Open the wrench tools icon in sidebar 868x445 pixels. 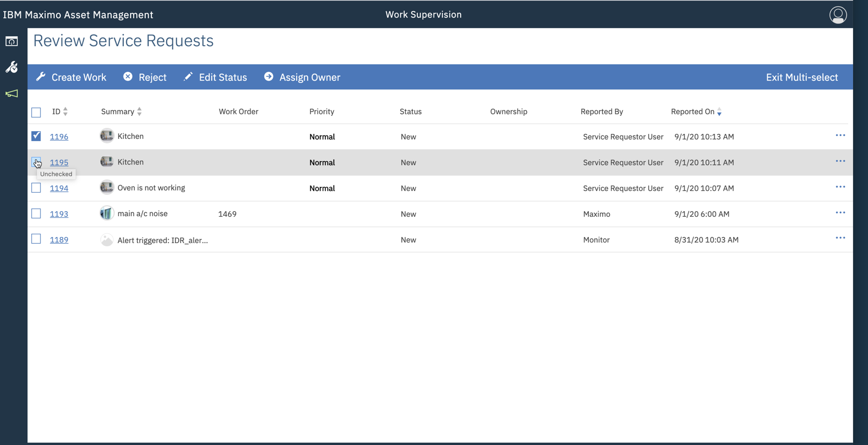[12, 67]
